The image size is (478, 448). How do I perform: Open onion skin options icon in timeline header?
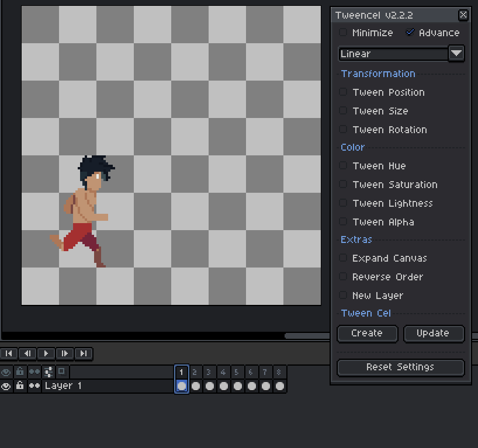coord(48,372)
